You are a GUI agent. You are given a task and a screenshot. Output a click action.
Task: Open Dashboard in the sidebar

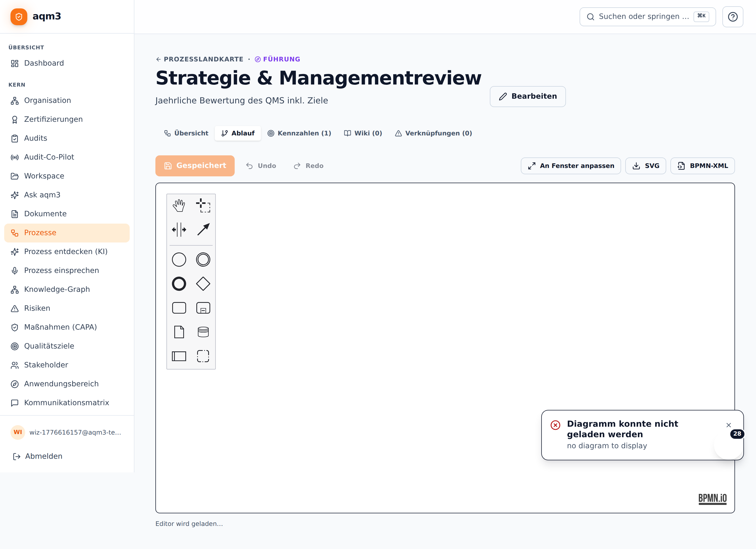[x=67, y=63]
